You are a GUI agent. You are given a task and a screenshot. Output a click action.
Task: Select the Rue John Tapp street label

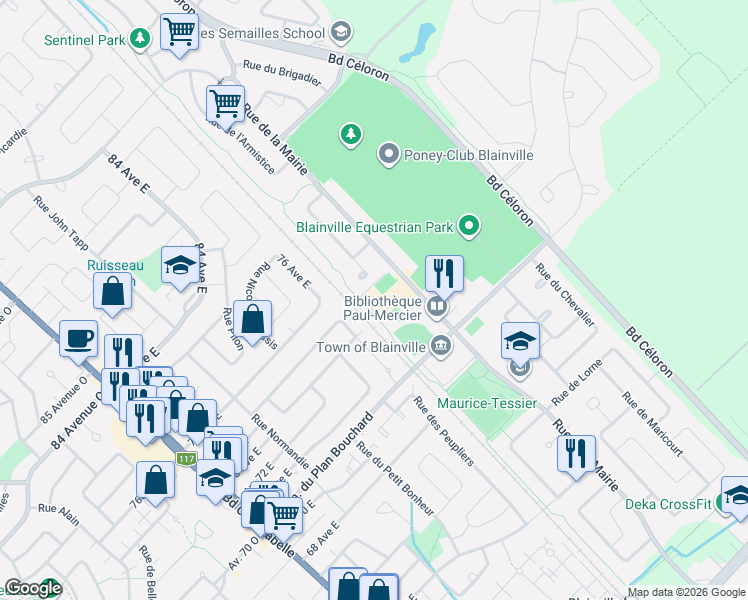point(61,223)
